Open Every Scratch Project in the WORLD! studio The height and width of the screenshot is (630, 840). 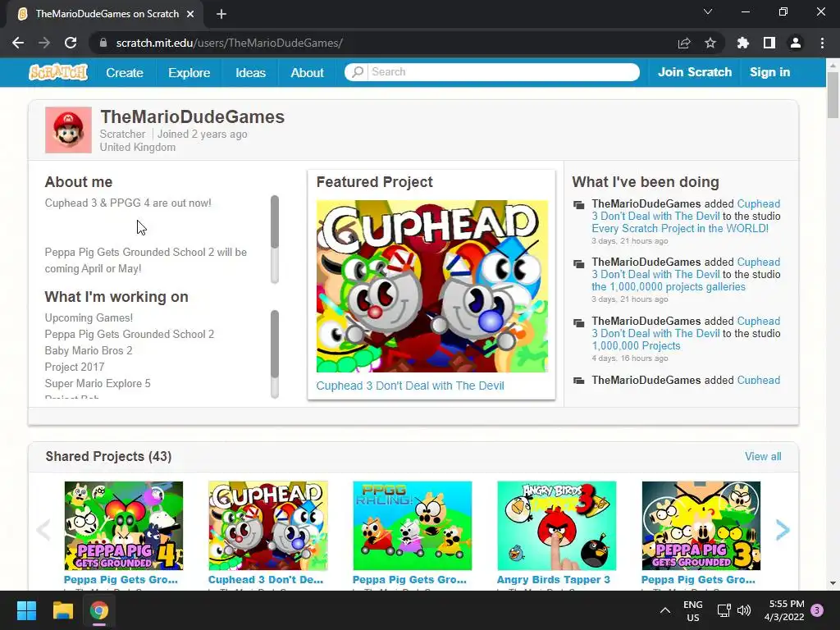coord(680,228)
